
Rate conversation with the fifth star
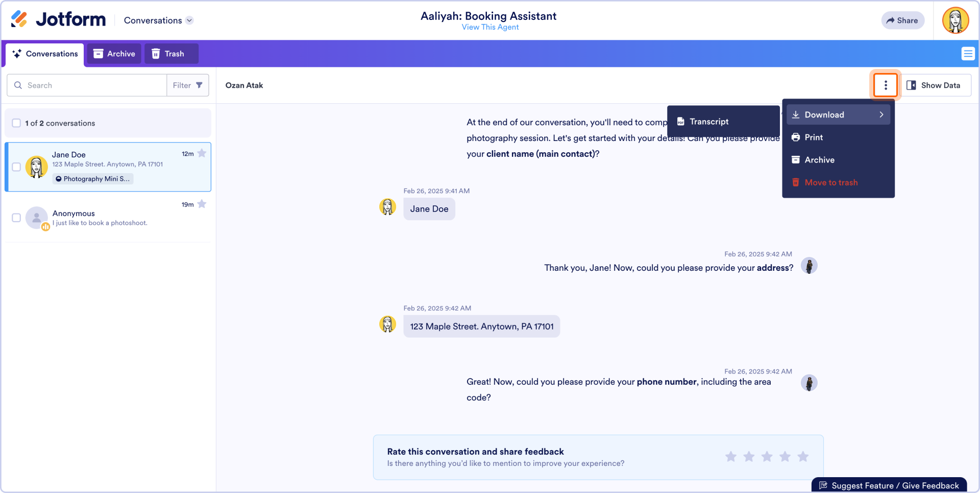pyautogui.click(x=803, y=457)
